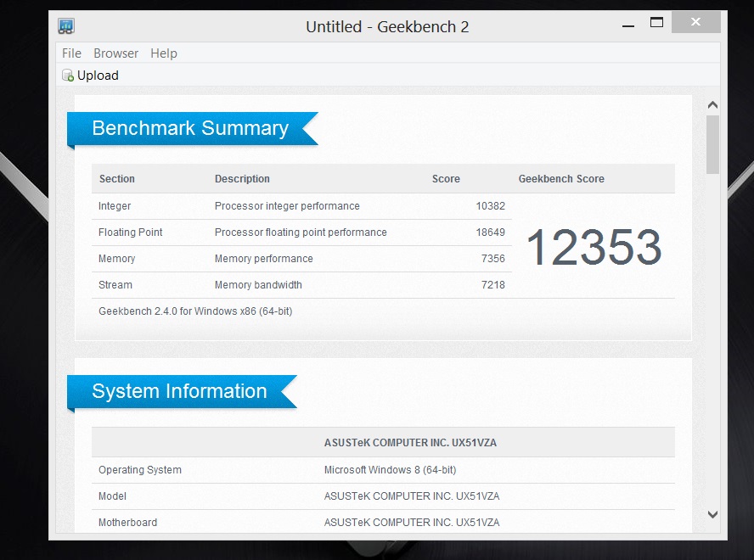This screenshot has height=560, width=754.
Task: Click the Description column header
Action: 242,179
